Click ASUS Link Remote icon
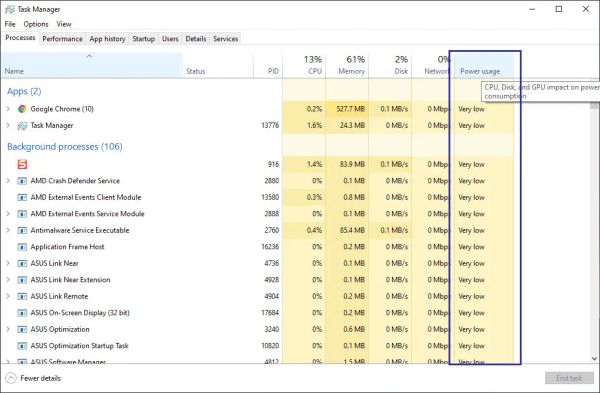 coord(22,296)
